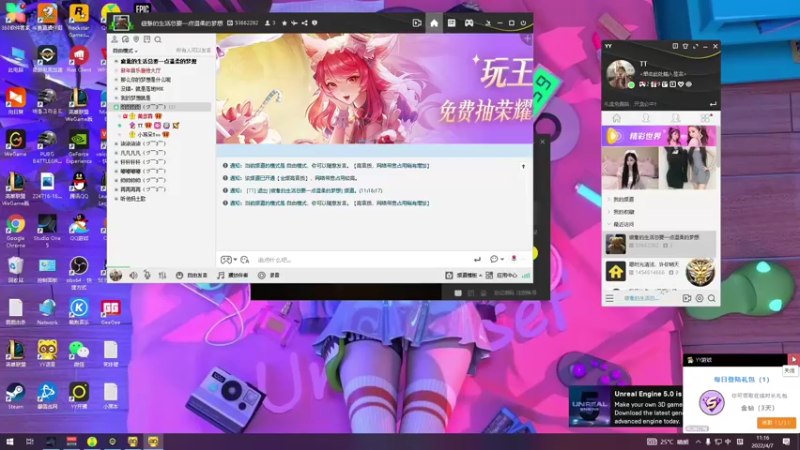Click the Unreal Engine 5.0 ad
800x450 pixels.
coord(626,407)
